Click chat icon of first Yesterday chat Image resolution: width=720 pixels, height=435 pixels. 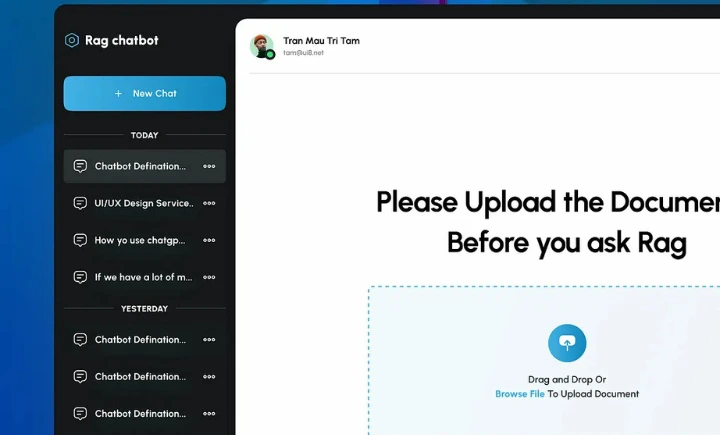click(80, 340)
